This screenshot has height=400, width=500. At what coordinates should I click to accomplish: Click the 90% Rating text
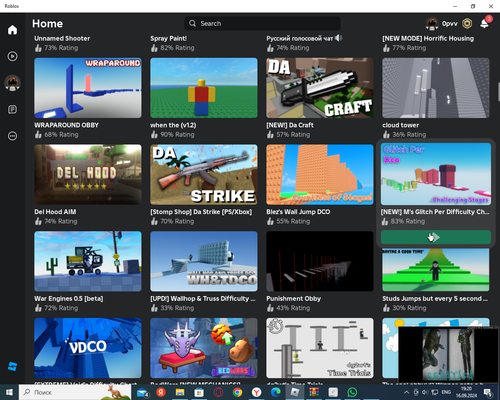[177, 134]
